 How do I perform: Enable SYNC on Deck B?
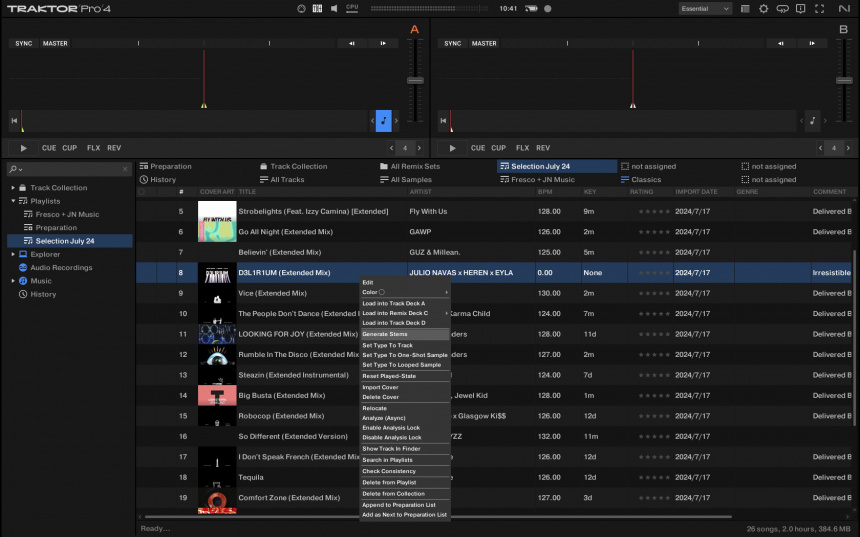452,43
